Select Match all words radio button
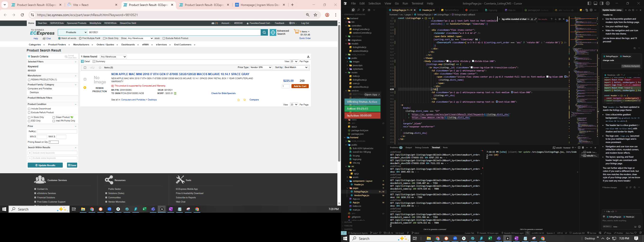This screenshot has height=242, width=644. tap(59, 39)
